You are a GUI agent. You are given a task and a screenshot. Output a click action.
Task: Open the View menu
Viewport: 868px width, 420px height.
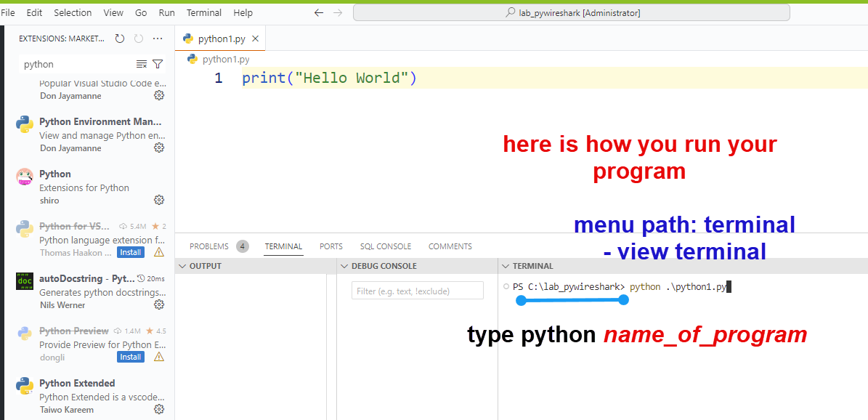113,12
